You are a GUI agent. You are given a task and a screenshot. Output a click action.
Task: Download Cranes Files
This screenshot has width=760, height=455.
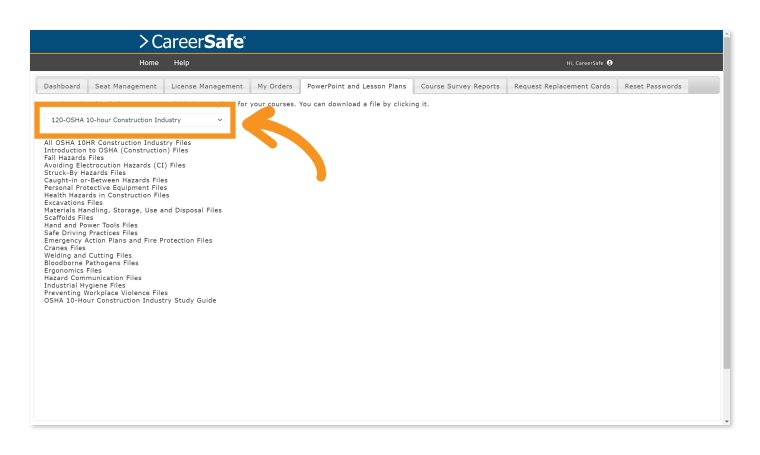point(64,248)
